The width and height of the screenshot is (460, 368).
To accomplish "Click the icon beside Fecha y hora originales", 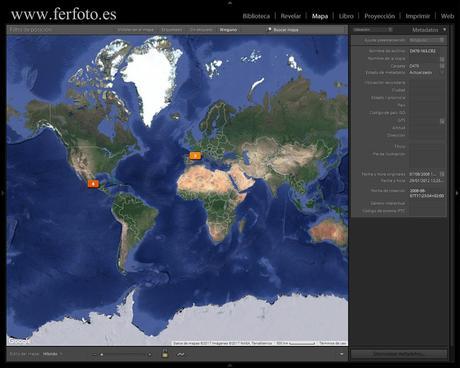I will [x=442, y=174].
